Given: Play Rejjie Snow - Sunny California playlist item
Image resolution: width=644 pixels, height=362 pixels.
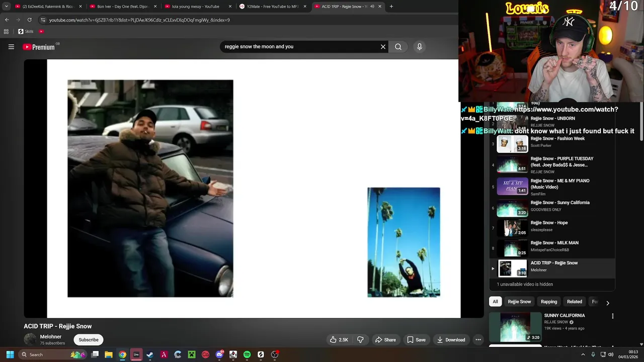Looking at the screenshot, I should click(x=552, y=208).
